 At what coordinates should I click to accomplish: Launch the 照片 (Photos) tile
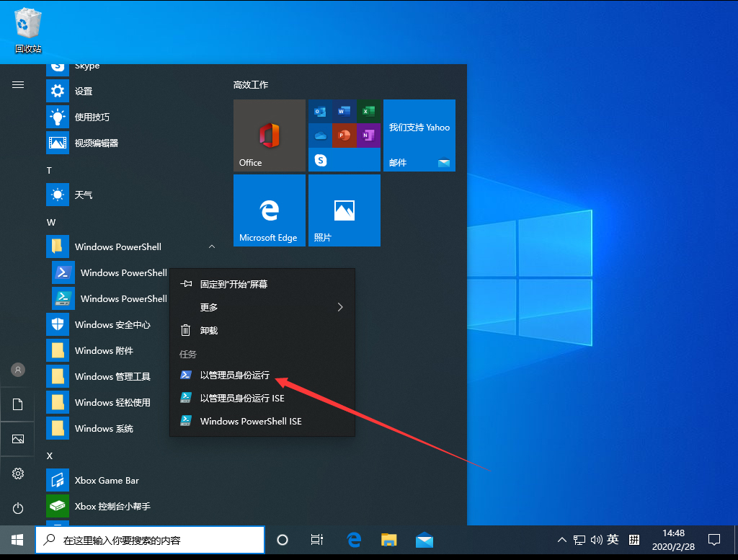point(344,210)
